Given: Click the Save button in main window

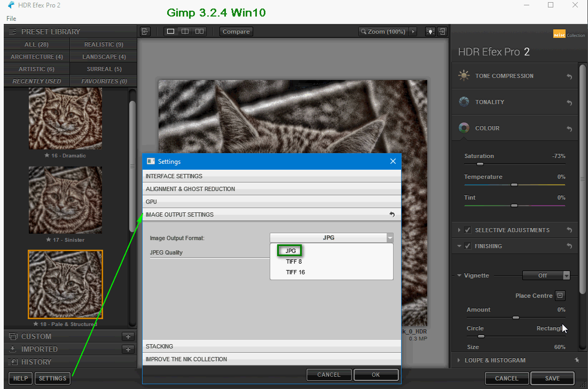Looking at the screenshot, I should tap(552, 378).
